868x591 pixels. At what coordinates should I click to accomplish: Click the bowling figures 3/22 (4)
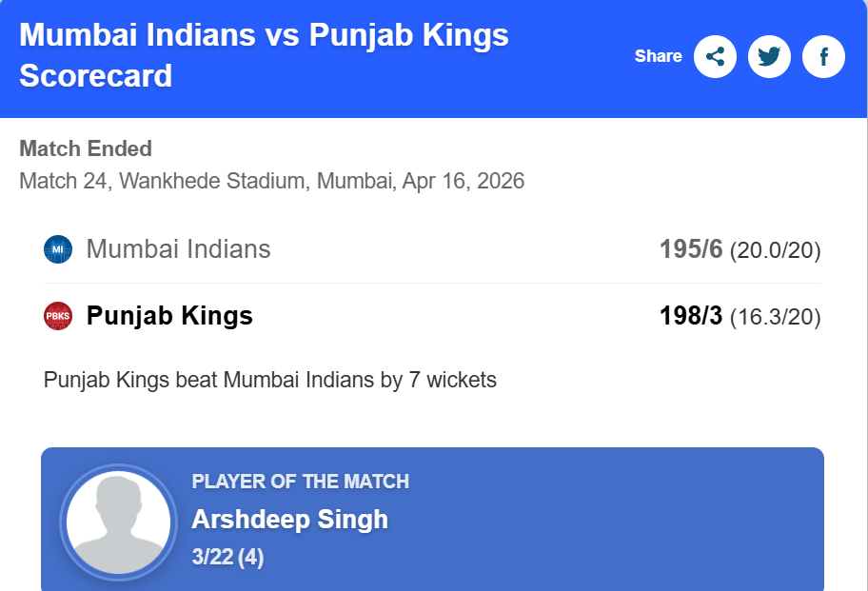coord(227,558)
